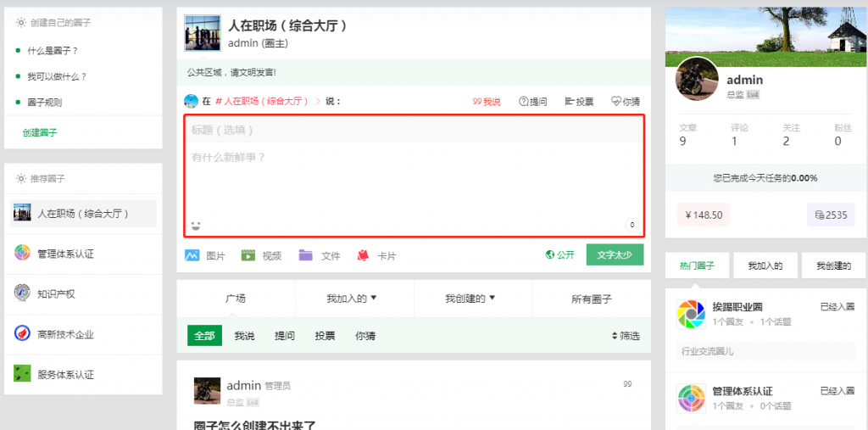This screenshot has height=430, width=868.
Task: Click the 挨踢职业圈 colorful circle logo
Action: tap(691, 314)
